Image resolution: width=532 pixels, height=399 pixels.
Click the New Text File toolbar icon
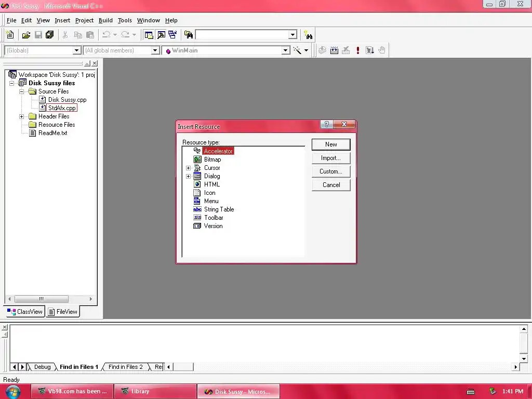(x=10, y=35)
